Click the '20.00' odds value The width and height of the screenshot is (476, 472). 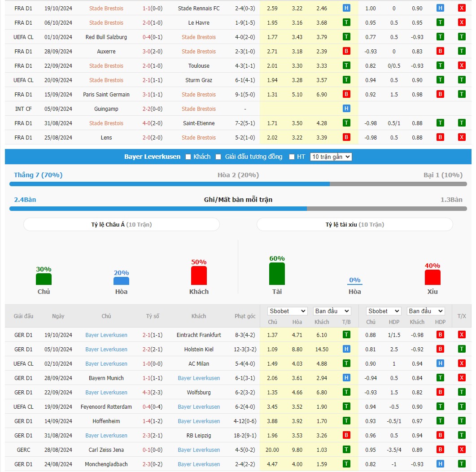[x=272, y=450]
